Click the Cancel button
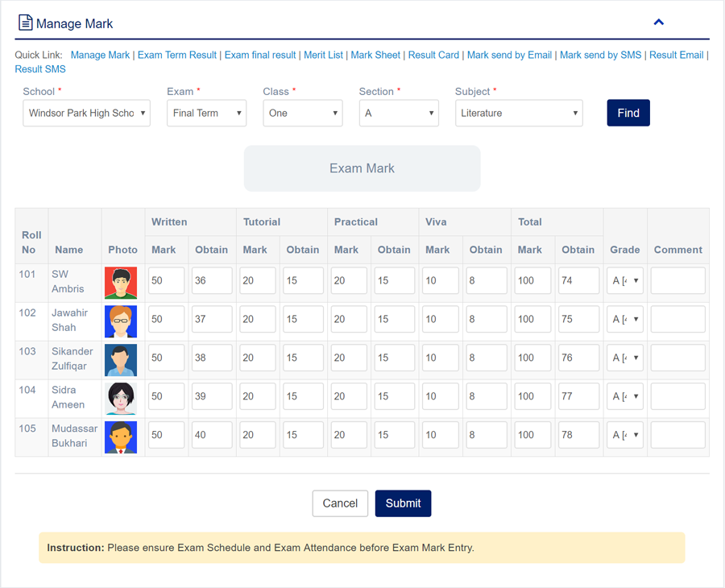 pos(340,503)
